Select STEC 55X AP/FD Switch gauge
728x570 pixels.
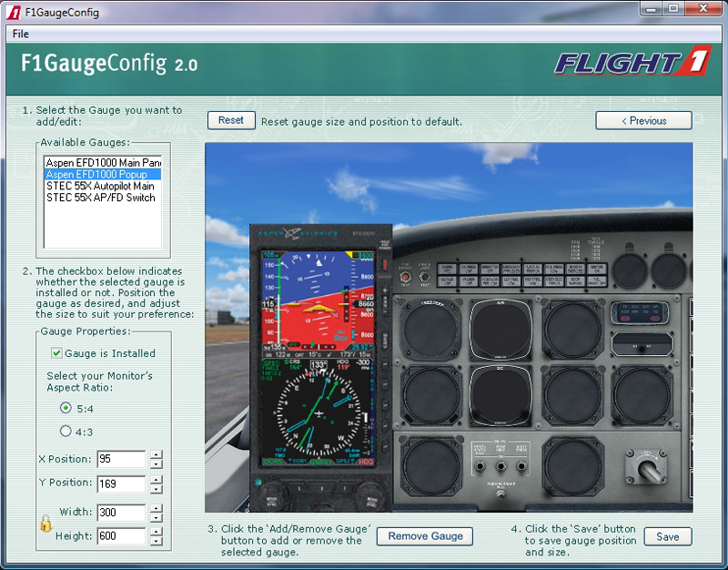click(x=103, y=198)
